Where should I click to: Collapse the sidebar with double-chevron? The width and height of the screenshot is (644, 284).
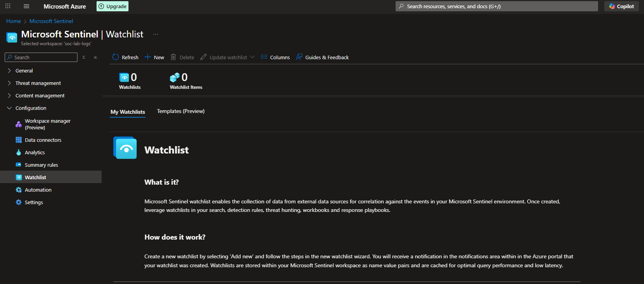coord(95,57)
